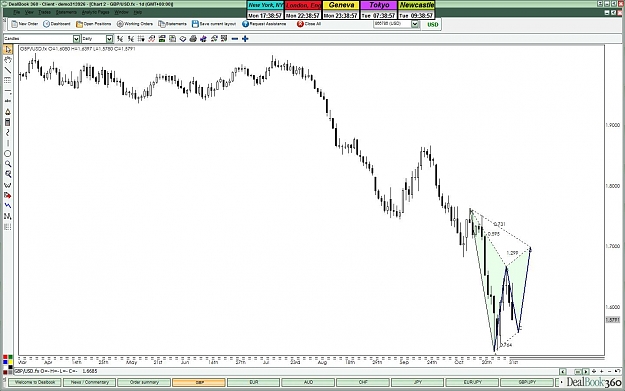Click New Order toolbar button

pyautogui.click(x=24, y=24)
